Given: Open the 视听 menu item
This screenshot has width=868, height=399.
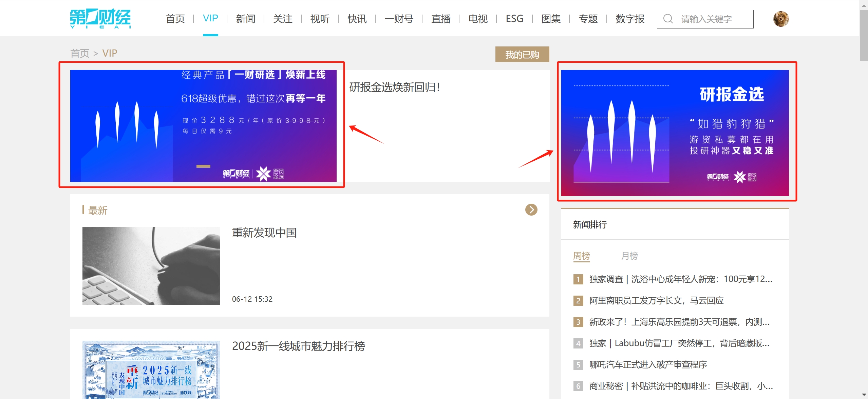Looking at the screenshot, I should (320, 19).
